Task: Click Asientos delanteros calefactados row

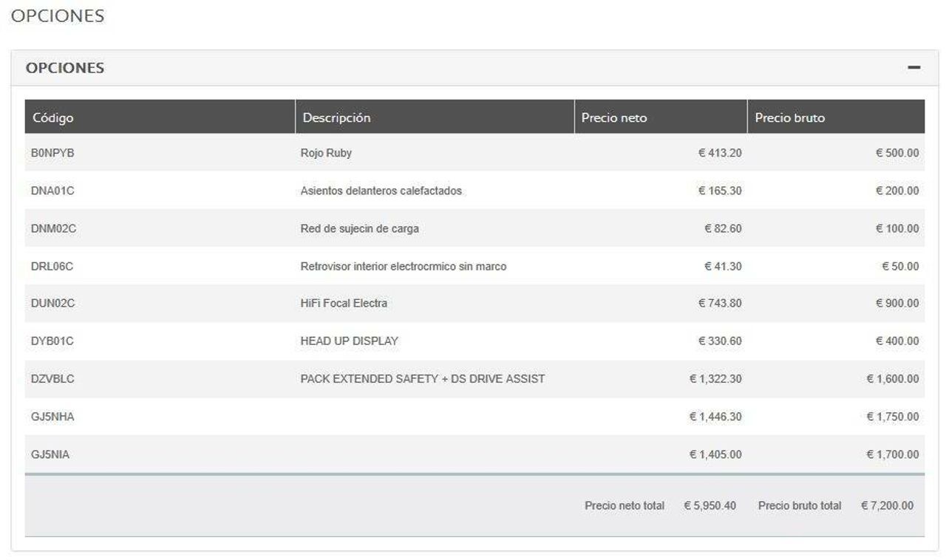Action: pos(381,191)
